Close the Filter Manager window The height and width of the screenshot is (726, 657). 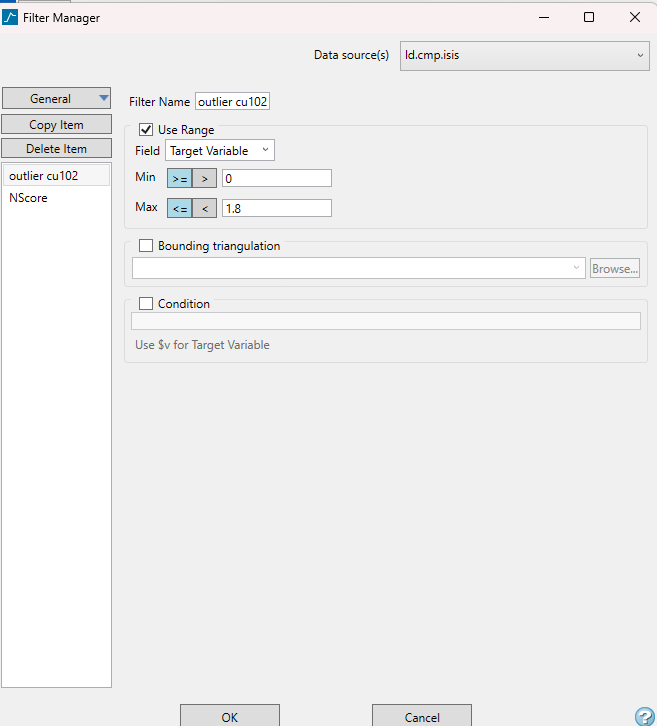[635, 18]
